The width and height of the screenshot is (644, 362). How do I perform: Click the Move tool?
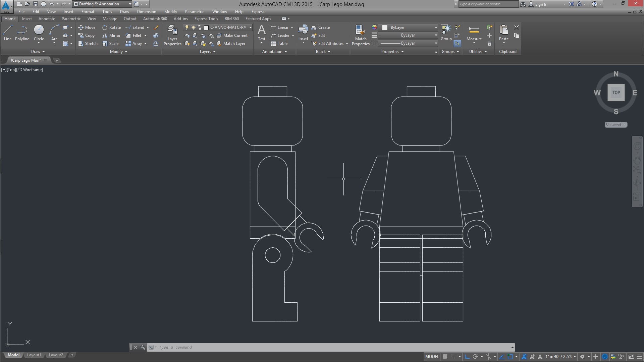(87, 27)
